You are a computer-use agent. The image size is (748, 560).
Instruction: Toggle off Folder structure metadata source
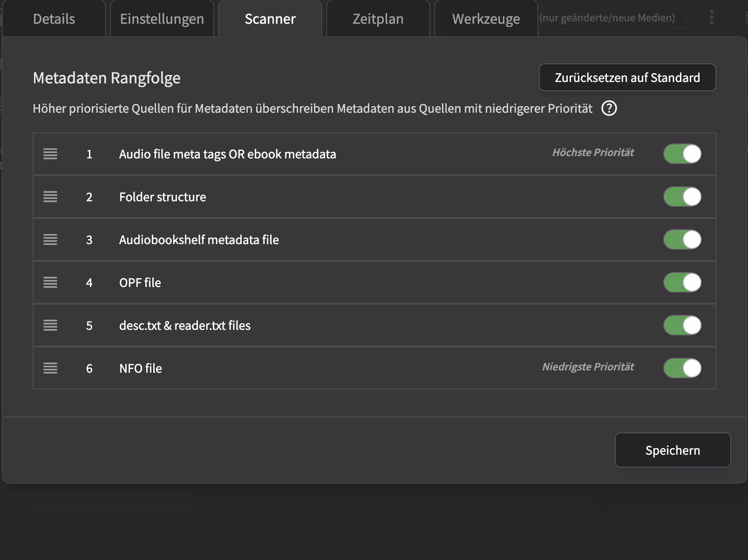[682, 197]
